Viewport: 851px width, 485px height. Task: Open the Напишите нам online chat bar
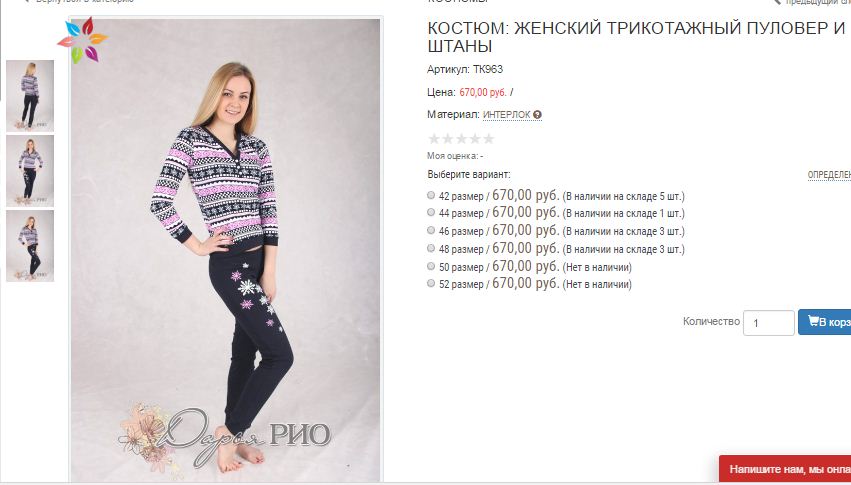[x=785, y=469]
